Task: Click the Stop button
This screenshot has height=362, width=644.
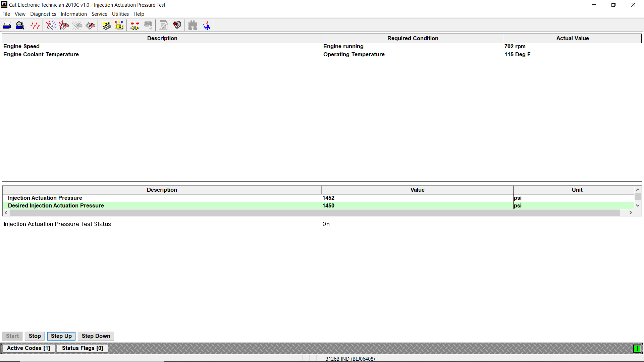Action: tap(35, 336)
